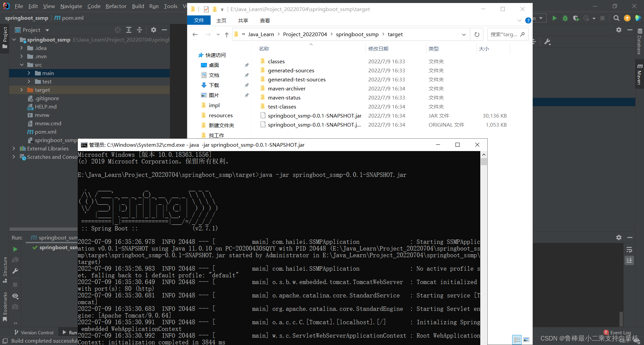Open the run configuration dropdown
The height and width of the screenshot is (345, 644).
[541, 18]
